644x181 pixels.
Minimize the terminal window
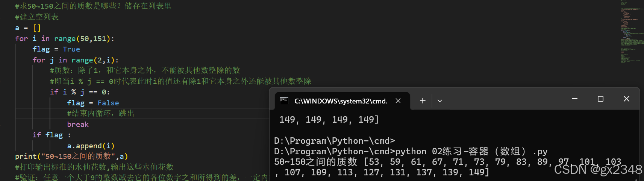pos(574,99)
